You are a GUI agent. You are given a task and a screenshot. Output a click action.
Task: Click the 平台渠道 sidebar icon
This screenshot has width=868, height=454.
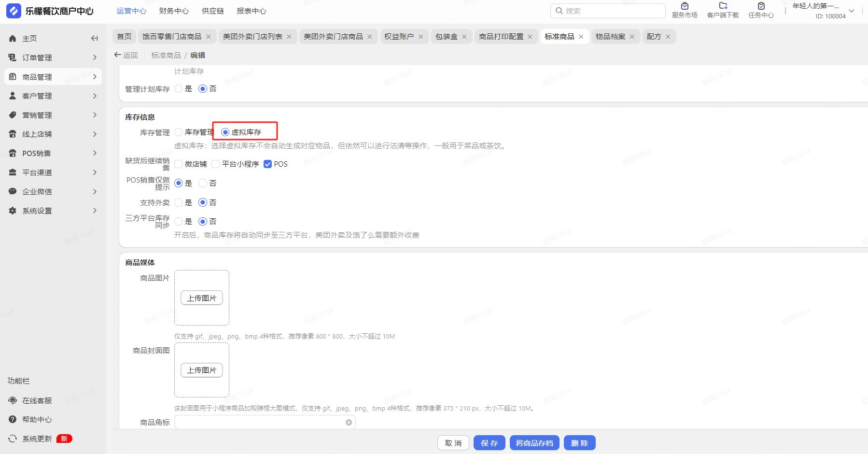coord(13,172)
